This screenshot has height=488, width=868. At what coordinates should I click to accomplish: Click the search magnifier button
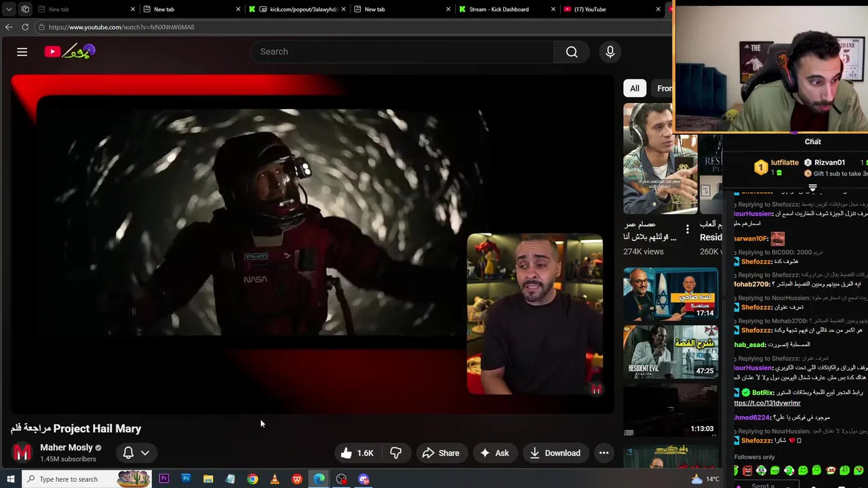pyautogui.click(x=572, y=52)
